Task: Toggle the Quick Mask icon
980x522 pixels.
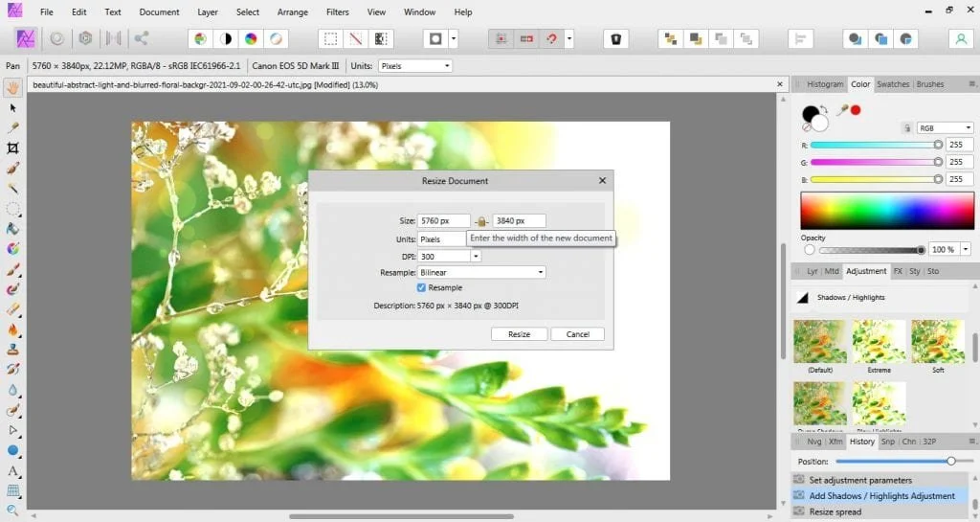Action: pyautogui.click(x=435, y=38)
